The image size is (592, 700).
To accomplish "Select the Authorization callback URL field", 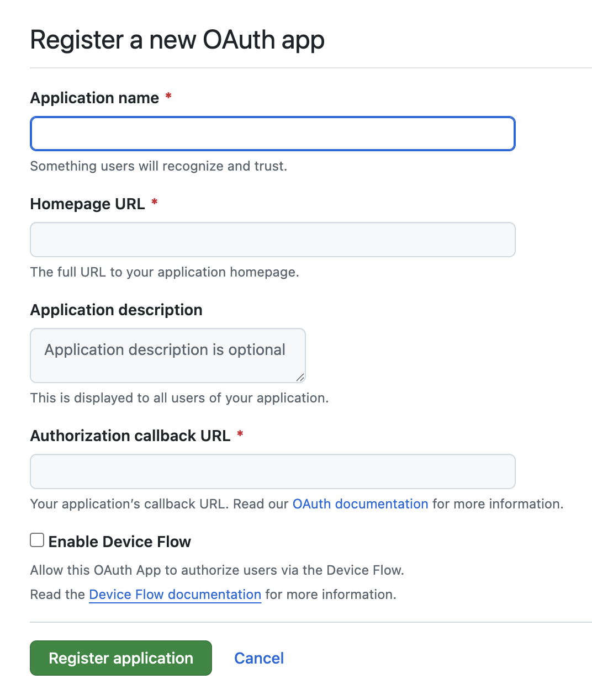I will (272, 471).
